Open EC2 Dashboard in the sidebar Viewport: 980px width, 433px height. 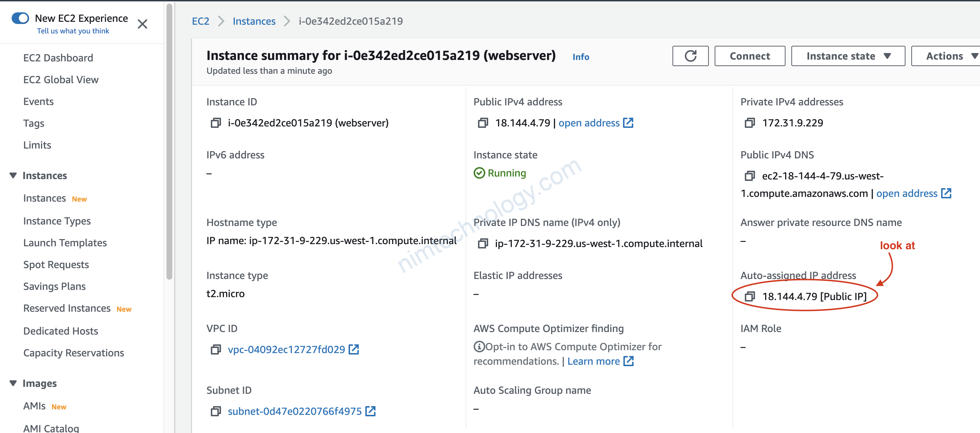58,58
